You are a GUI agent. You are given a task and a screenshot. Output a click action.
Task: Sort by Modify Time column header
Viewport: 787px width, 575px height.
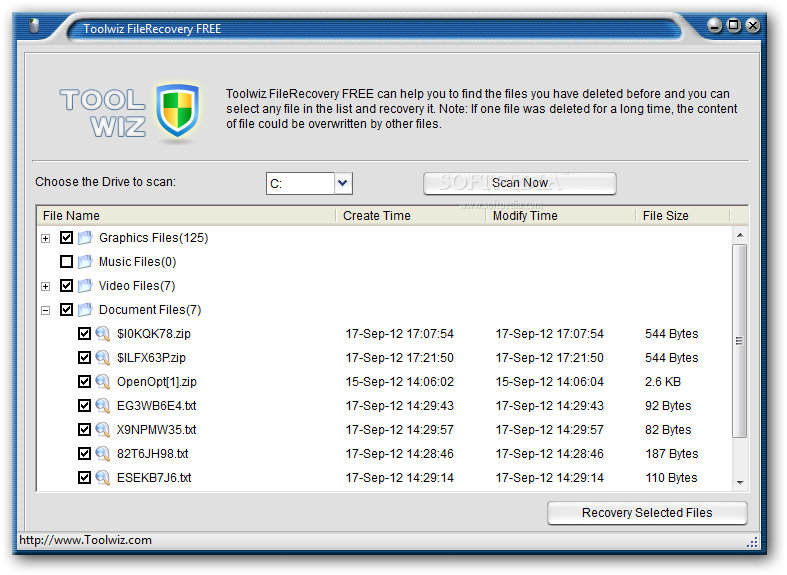pyautogui.click(x=560, y=216)
